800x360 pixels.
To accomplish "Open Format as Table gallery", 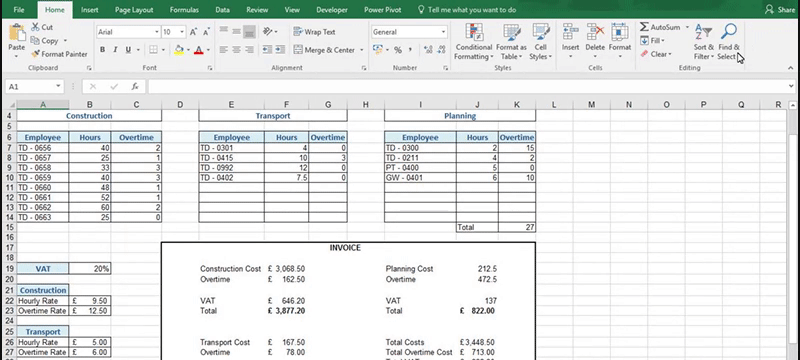I will (x=511, y=42).
